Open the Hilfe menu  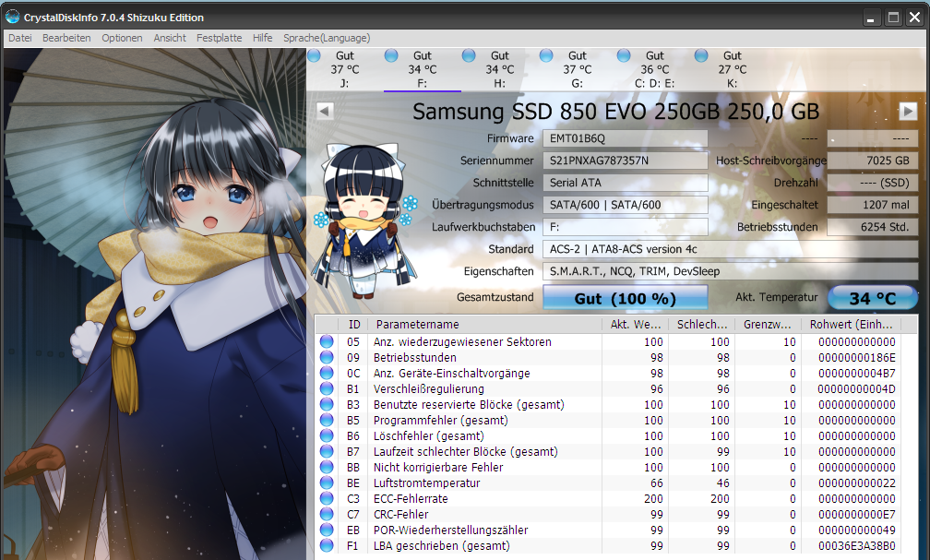(x=263, y=38)
